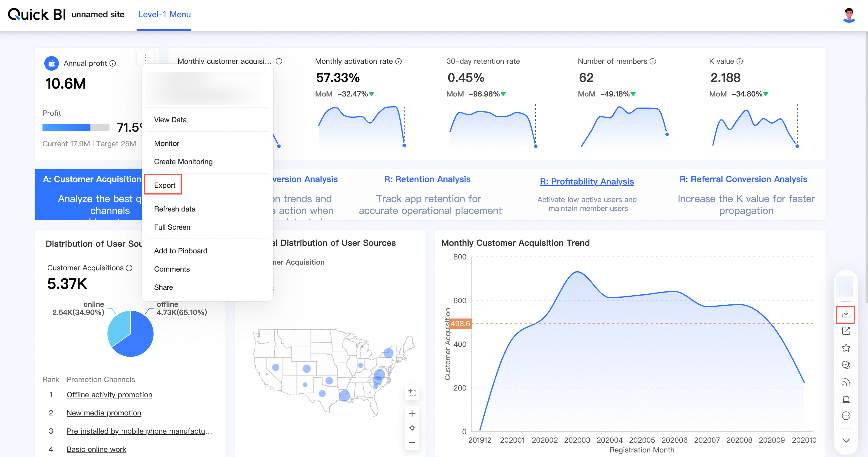868x457 pixels.
Task: Open the comments chat bubble icon
Action: 846,365
